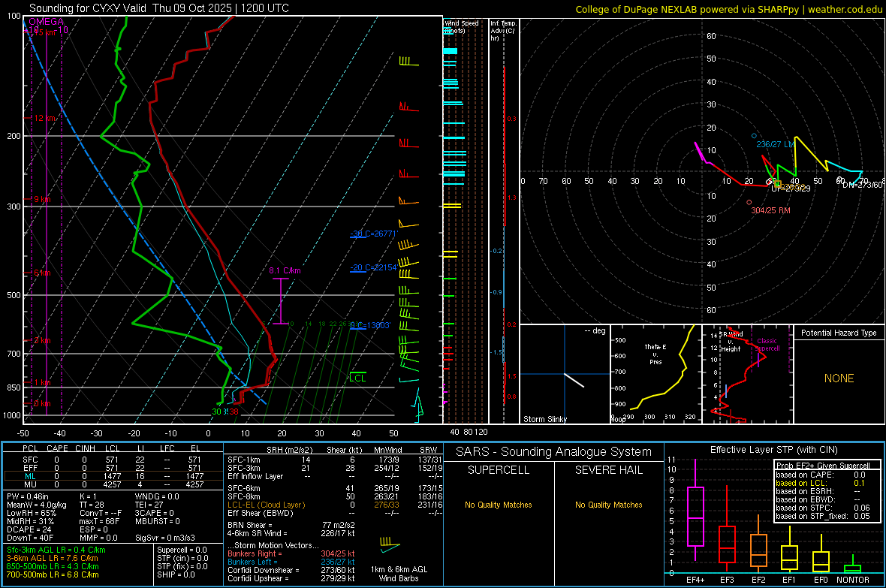
Task: Click the Wind Speed (knots) panel header
Action: point(462,26)
